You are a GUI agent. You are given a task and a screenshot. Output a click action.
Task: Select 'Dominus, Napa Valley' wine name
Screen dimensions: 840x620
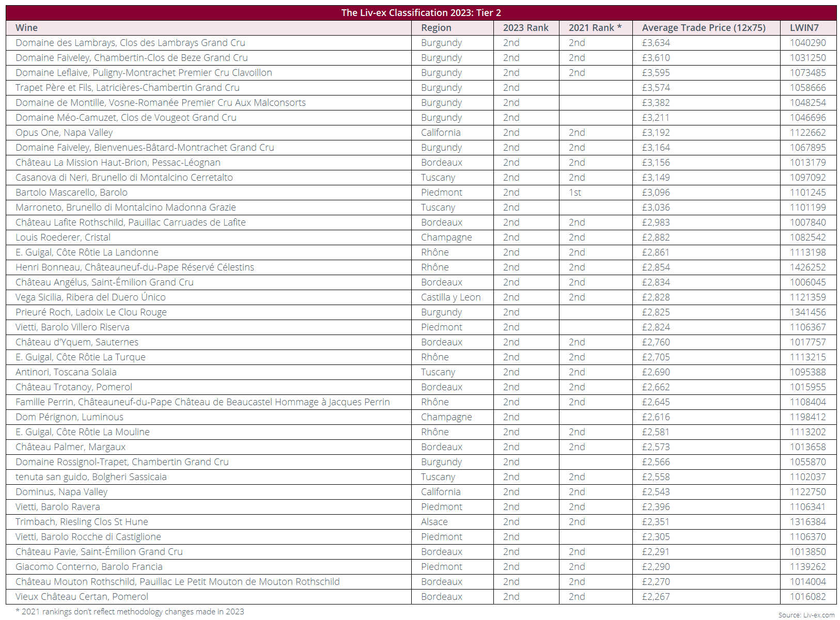61,492
